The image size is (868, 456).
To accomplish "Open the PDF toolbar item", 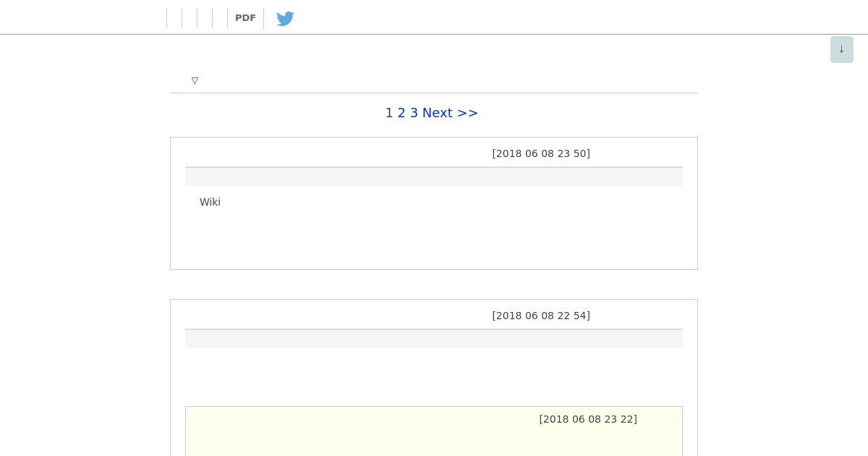I will [x=245, y=18].
